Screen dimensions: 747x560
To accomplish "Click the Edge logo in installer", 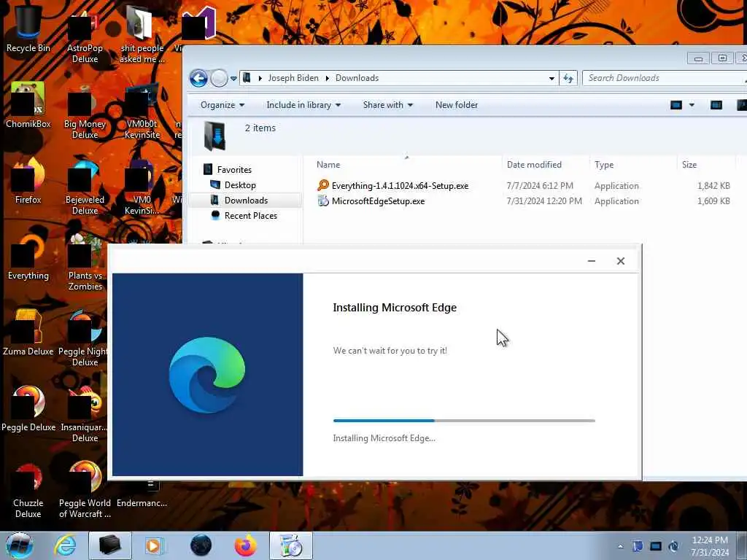I will point(207,375).
